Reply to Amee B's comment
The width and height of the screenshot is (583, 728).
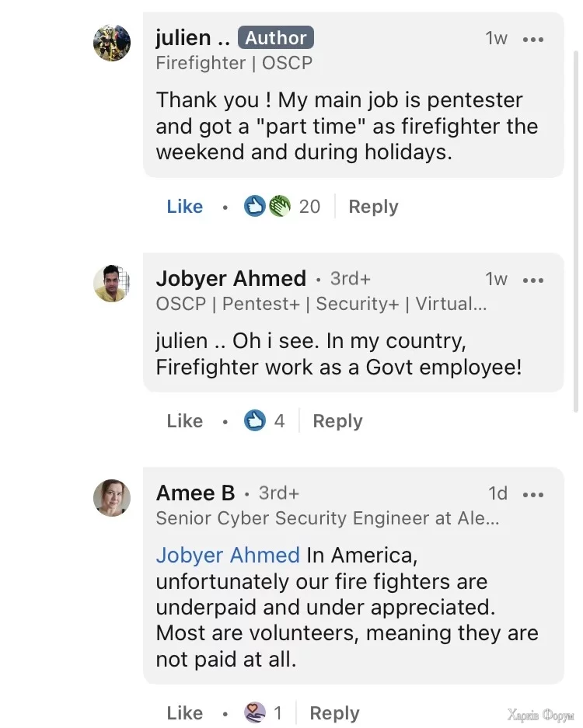coord(334,713)
